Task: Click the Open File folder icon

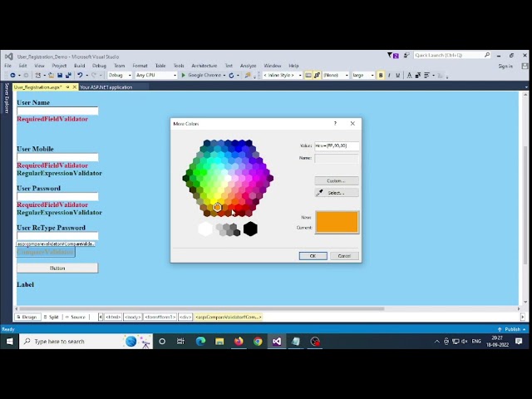Action: point(52,76)
